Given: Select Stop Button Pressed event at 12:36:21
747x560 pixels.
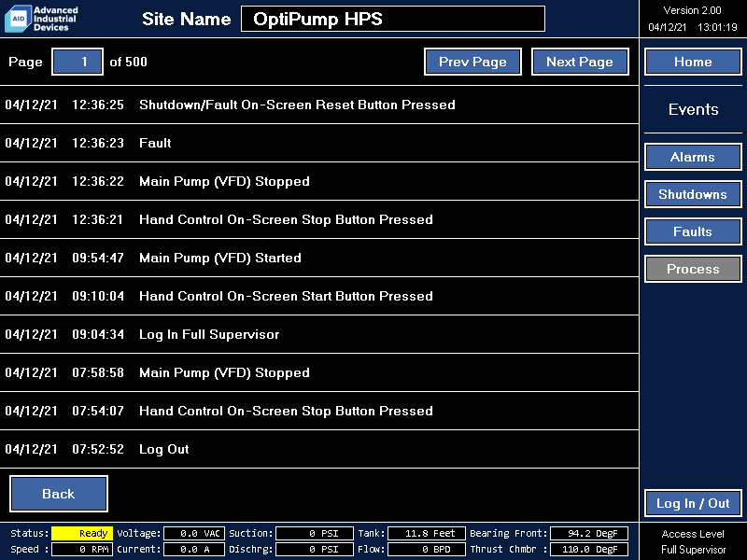Looking at the screenshot, I should tap(319, 219).
